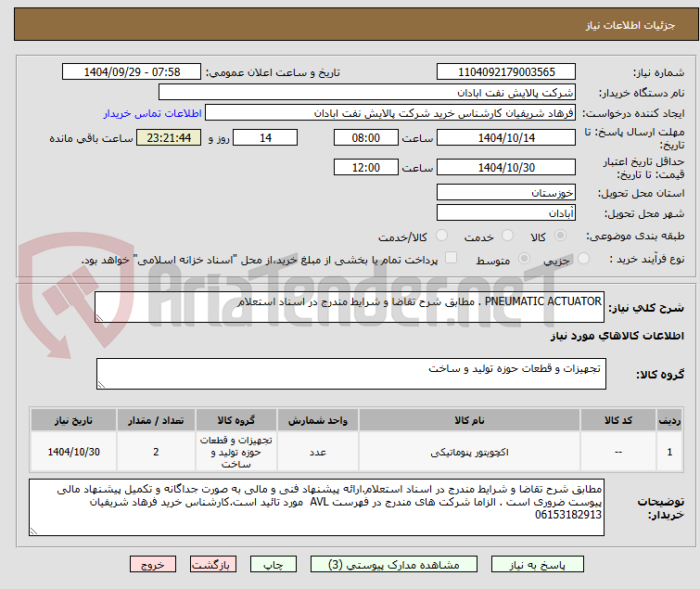Select the کالا radio button
The height and width of the screenshot is (589, 700).
pyautogui.click(x=560, y=235)
